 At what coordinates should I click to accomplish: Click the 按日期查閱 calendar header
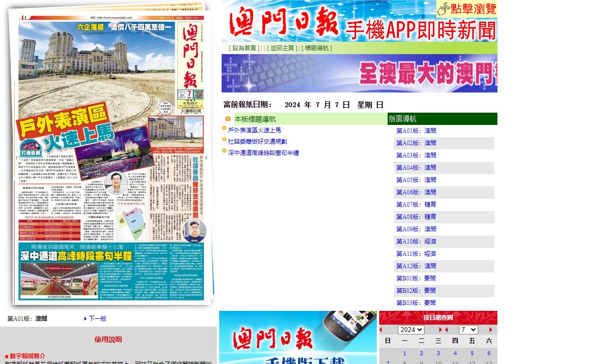point(438,318)
